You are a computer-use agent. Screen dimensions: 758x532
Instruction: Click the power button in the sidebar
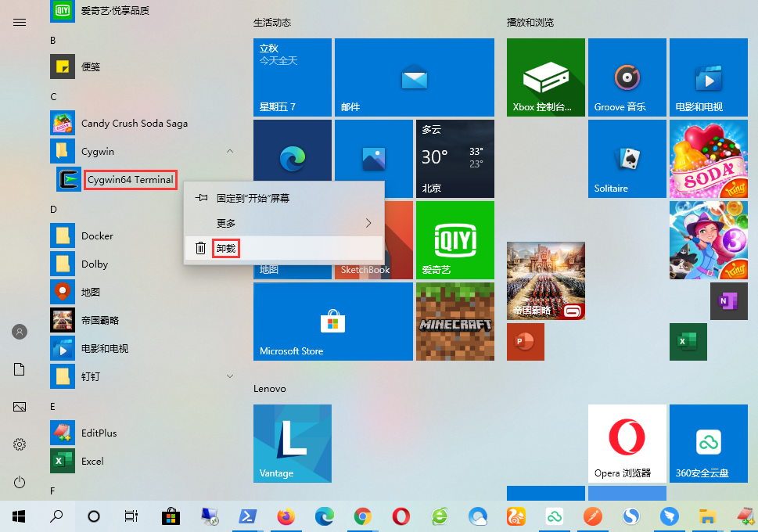point(20,483)
